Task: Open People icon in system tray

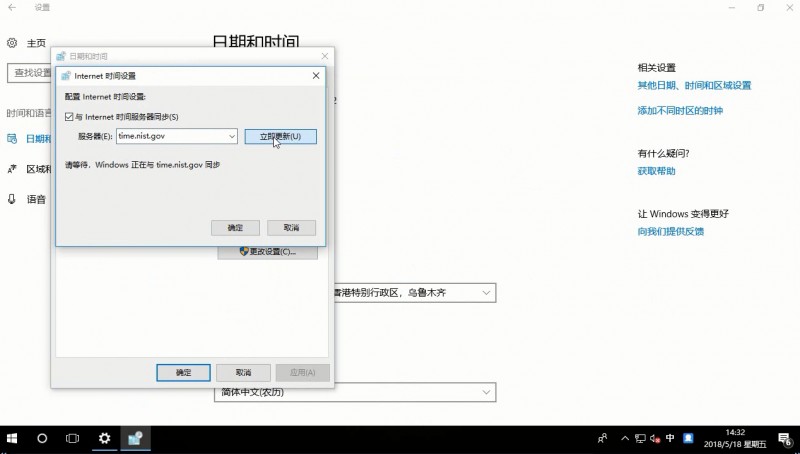Action: pos(603,438)
